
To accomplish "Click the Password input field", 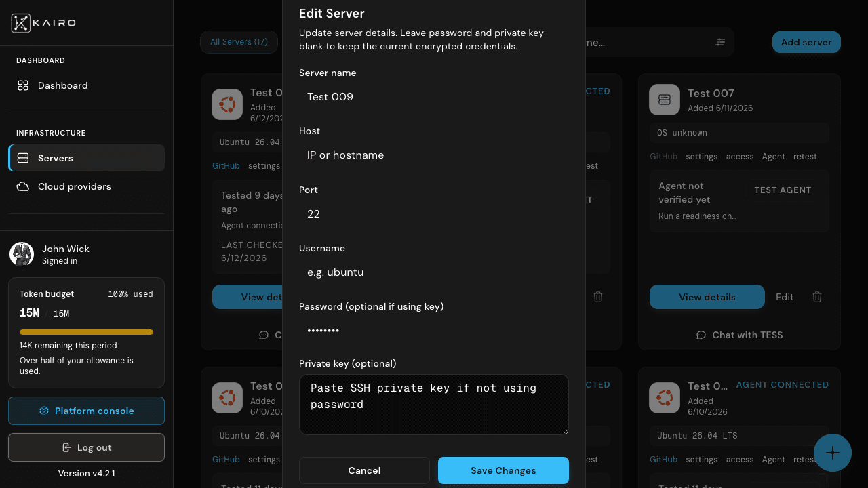I will pyautogui.click(x=434, y=331).
